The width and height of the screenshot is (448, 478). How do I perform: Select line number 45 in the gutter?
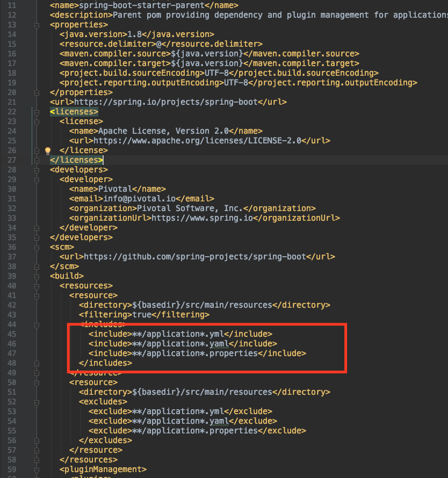[12, 334]
